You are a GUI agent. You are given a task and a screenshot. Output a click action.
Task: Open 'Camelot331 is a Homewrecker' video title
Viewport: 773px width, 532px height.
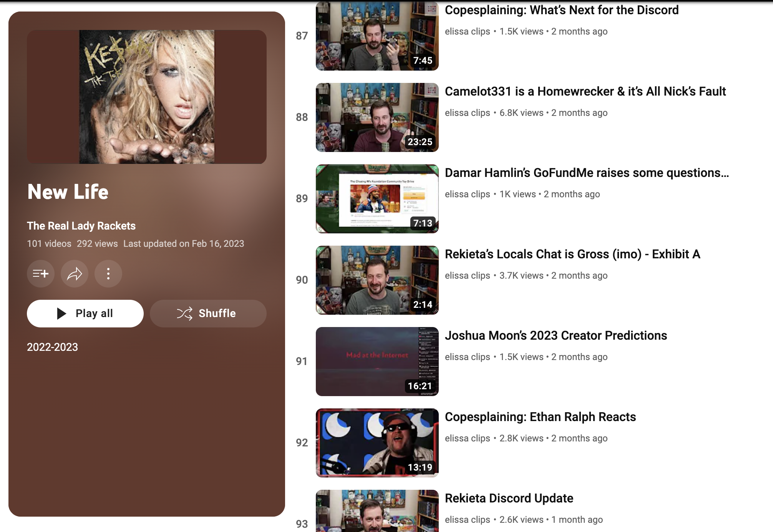click(x=586, y=91)
